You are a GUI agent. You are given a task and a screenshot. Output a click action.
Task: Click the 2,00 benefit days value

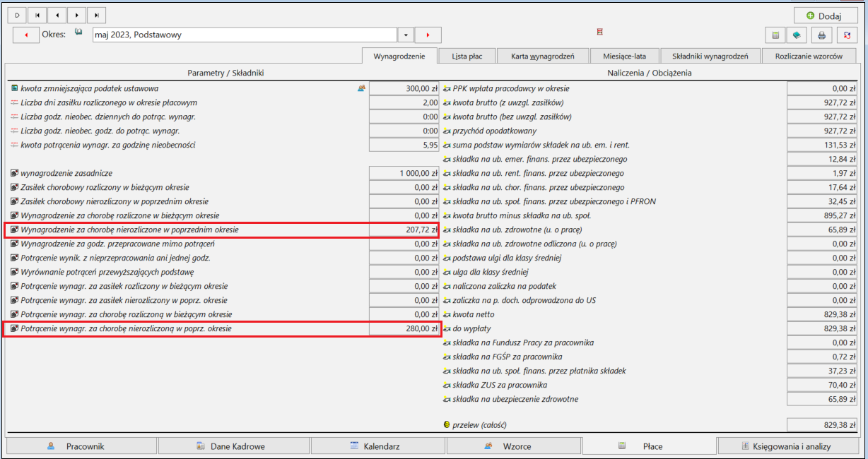point(404,102)
